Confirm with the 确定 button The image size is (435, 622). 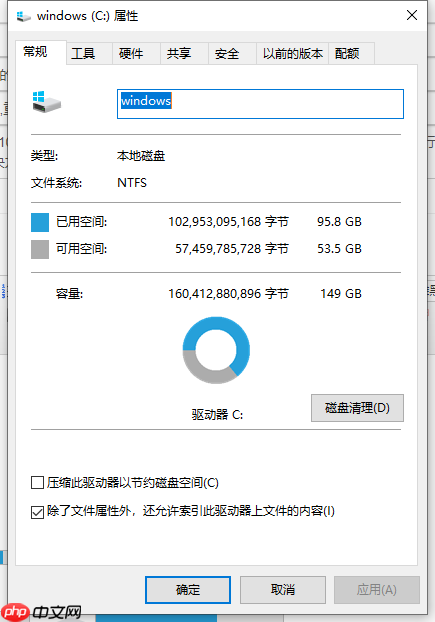(188, 590)
